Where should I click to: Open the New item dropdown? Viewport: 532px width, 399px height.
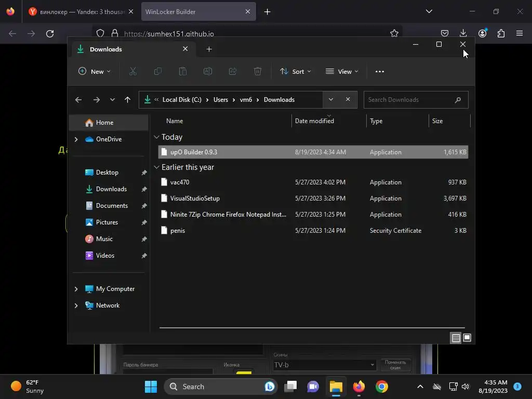pyautogui.click(x=95, y=72)
